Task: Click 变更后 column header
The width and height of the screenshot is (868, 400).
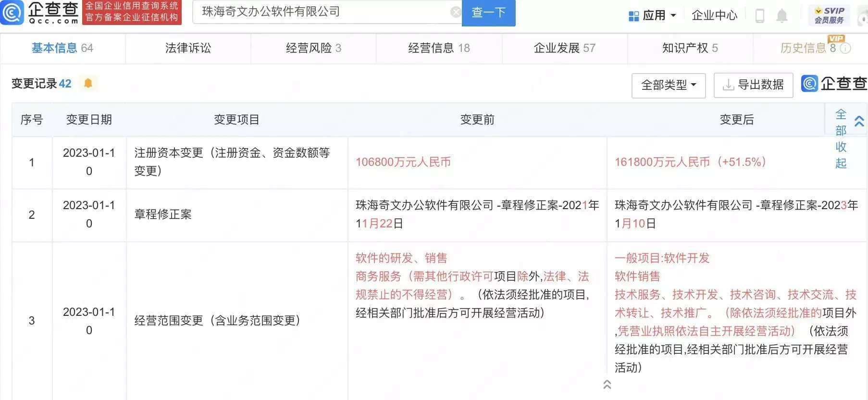Action: pos(737,120)
